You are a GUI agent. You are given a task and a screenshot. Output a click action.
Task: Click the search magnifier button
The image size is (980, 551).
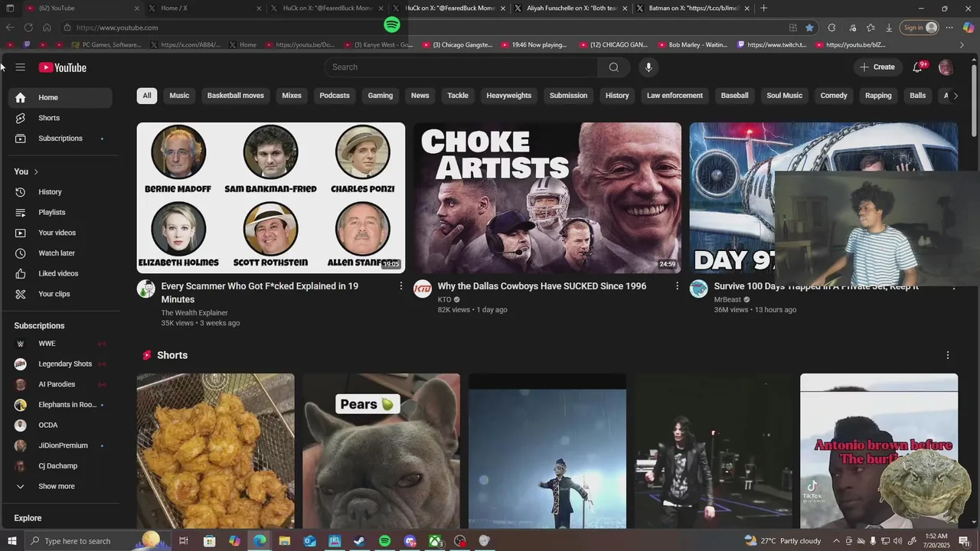coord(613,67)
